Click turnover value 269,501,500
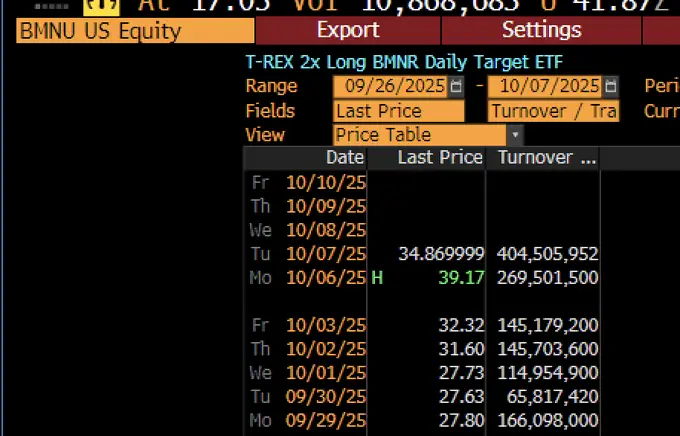680x436 pixels. pyautogui.click(x=547, y=278)
